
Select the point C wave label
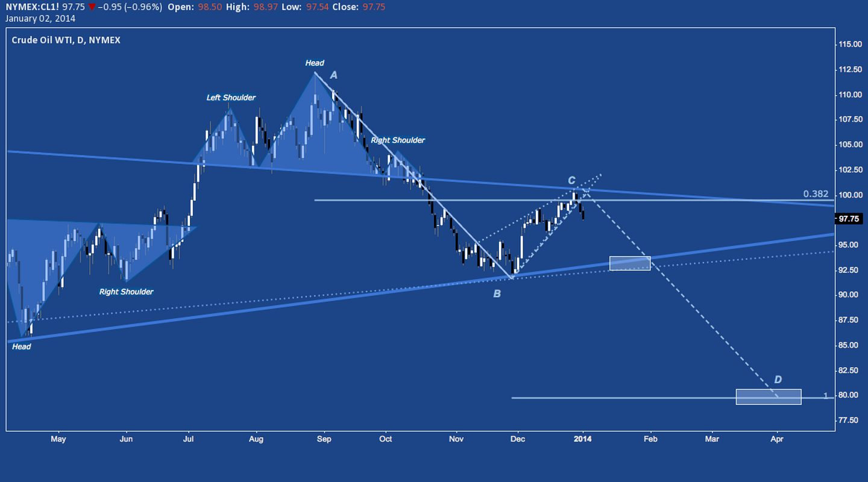click(x=571, y=180)
